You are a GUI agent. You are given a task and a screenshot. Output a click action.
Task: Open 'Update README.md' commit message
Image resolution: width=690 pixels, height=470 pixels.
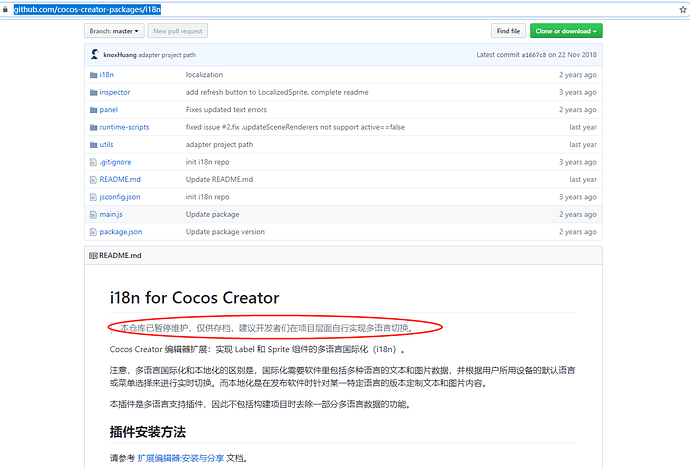coord(219,180)
